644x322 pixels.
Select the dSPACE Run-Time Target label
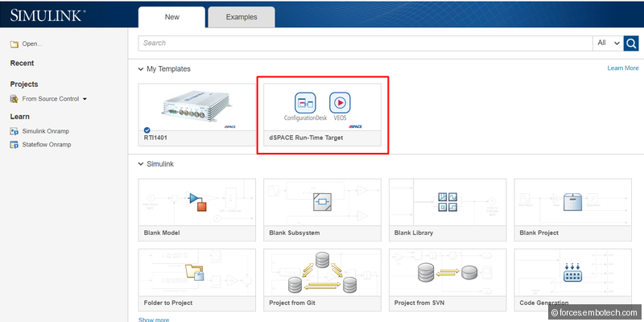click(x=306, y=138)
